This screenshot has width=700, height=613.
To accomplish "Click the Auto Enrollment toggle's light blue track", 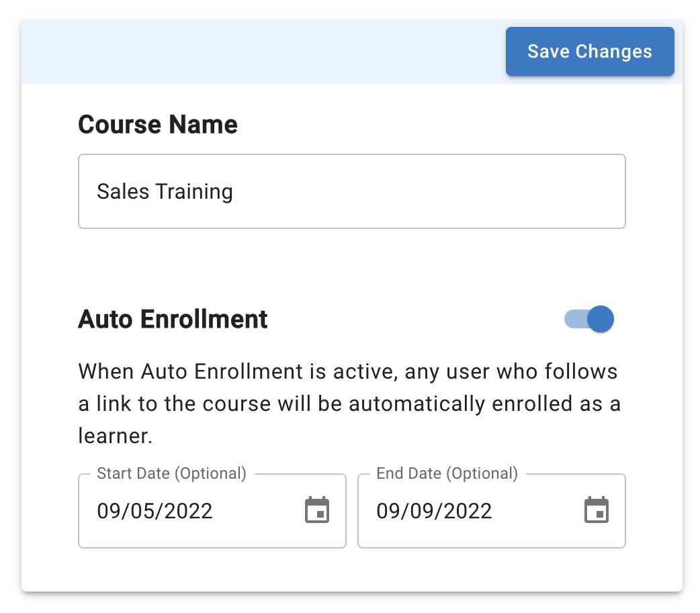I will click(x=574, y=320).
